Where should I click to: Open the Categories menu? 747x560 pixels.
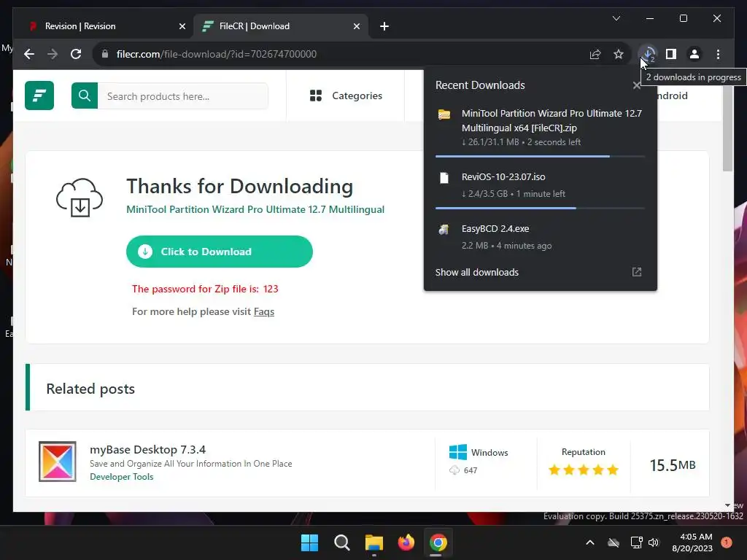click(x=345, y=96)
